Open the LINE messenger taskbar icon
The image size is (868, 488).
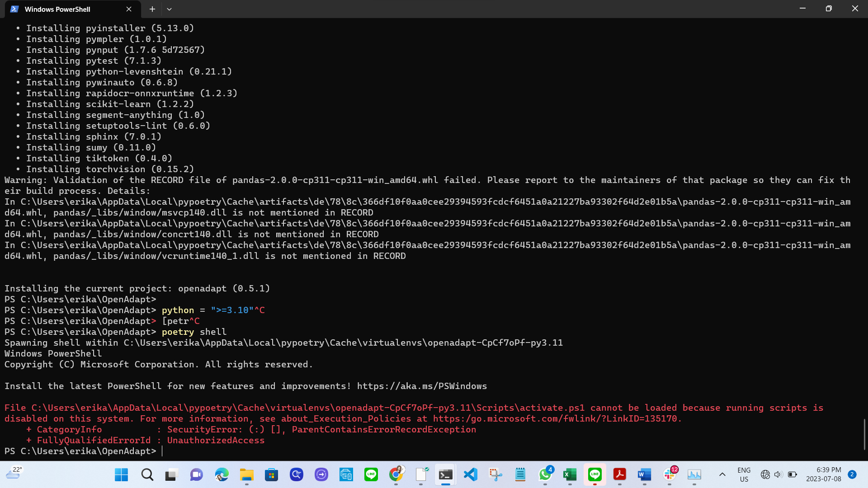tap(595, 474)
